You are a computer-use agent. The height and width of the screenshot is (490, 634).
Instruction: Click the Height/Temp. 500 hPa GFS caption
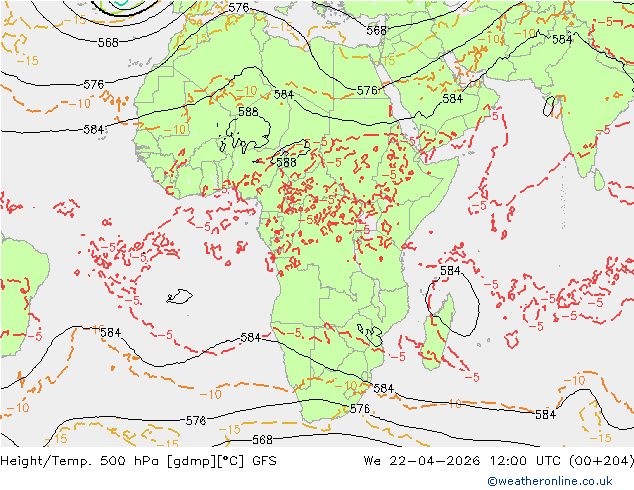point(138,461)
